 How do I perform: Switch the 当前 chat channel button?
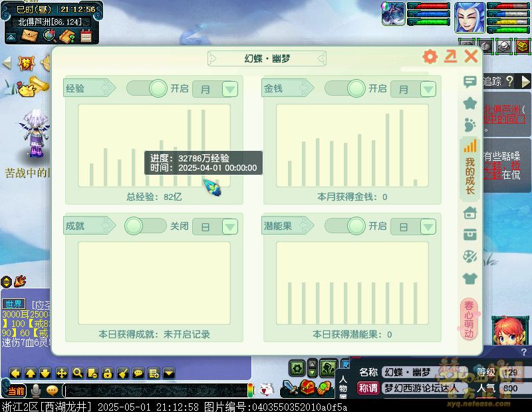click(x=15, y=391)
